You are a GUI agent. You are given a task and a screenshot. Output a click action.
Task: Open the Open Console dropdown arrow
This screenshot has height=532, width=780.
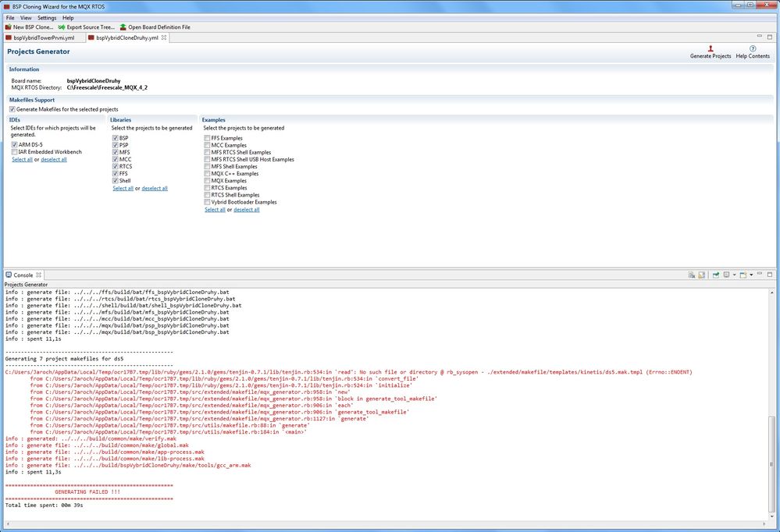coord(751,275)
